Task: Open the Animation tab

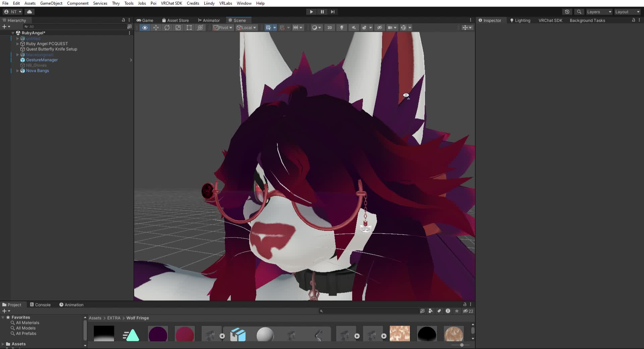Action: tap(71, 305)
